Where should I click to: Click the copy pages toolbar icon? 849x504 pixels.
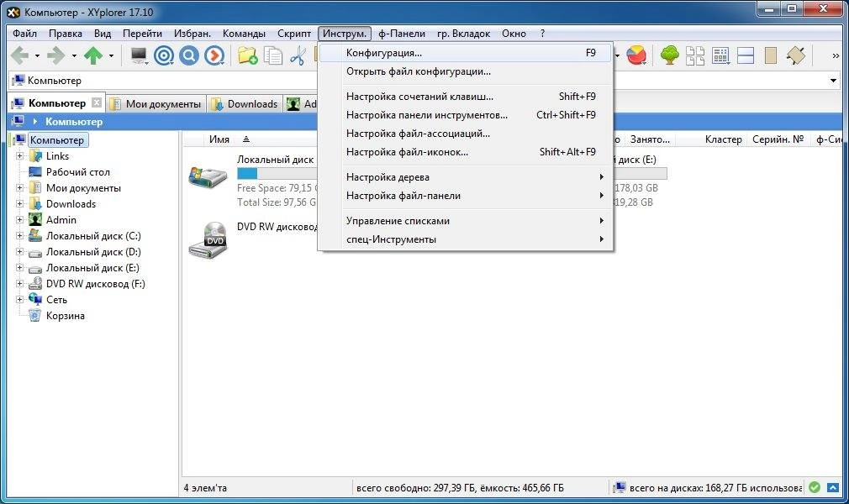click(273, 55)
